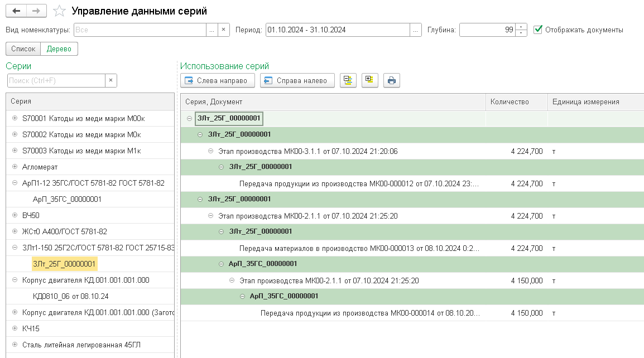Click the Серия column header in left panel
Image resolution: width=644 pixels, height=358 pixels.
click(90, 101)
